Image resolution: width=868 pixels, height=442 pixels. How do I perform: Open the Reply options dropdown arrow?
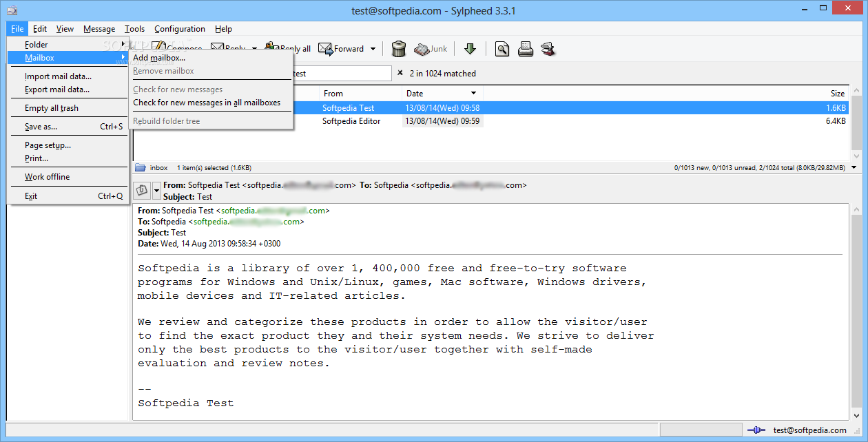click(254, 49)
